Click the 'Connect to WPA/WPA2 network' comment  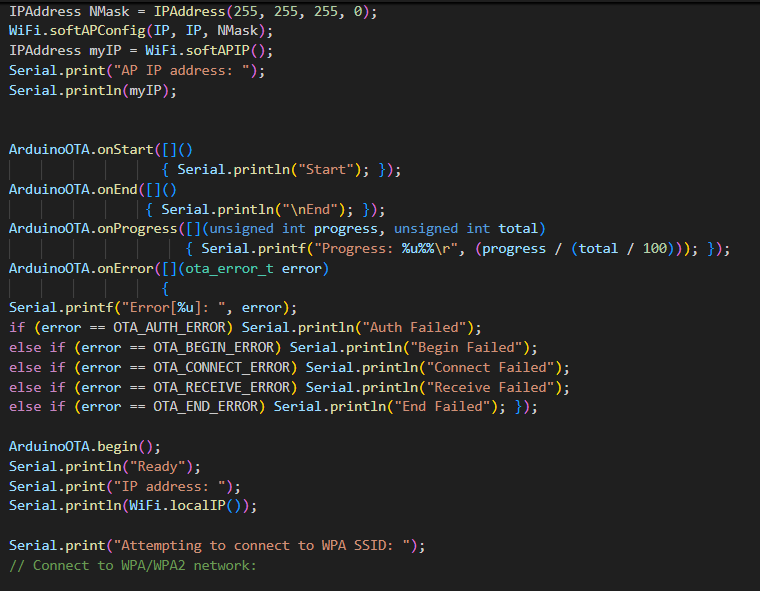point(132,565)
